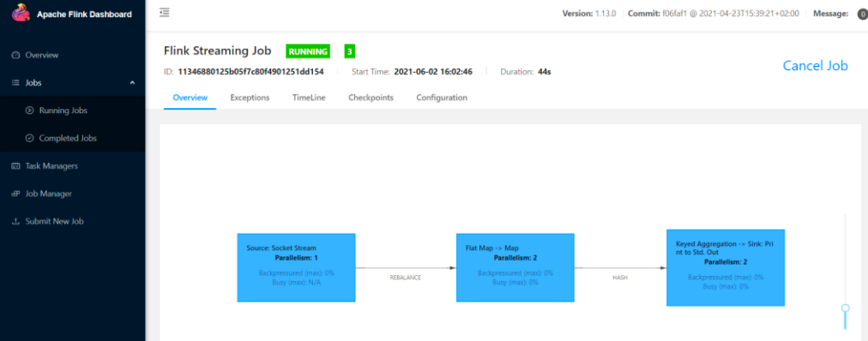Screen dimensions: 868x341
Task: Collapse the sidebar using the fold icon
Action: coord(164,12)
